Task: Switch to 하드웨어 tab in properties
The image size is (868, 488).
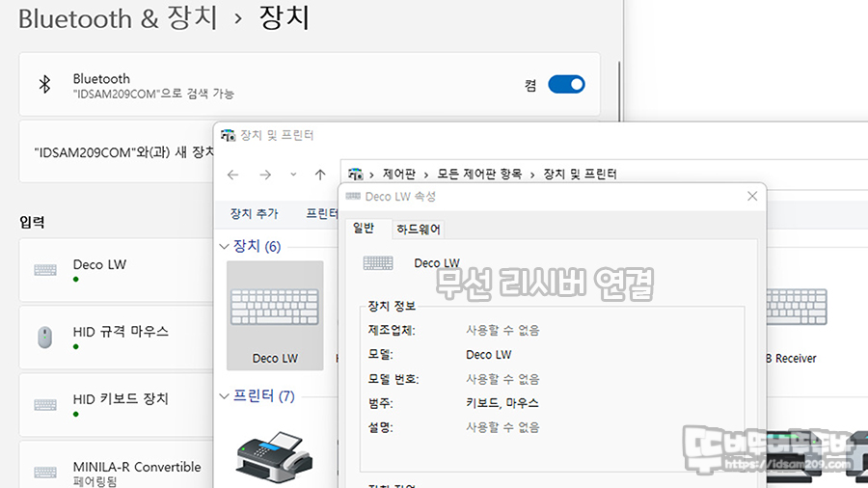Action: click(x=418, y=230)
